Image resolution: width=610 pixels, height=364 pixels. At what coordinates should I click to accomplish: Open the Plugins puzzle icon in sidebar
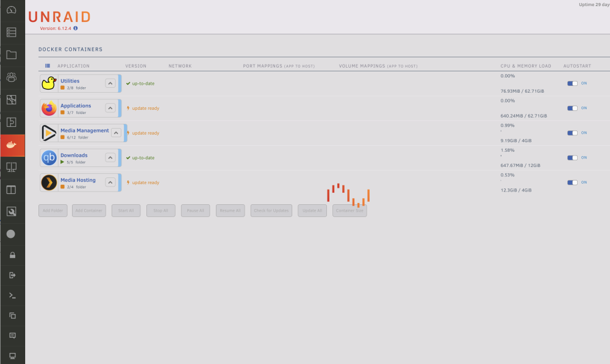pyautogui.click(x=11, y=122)
